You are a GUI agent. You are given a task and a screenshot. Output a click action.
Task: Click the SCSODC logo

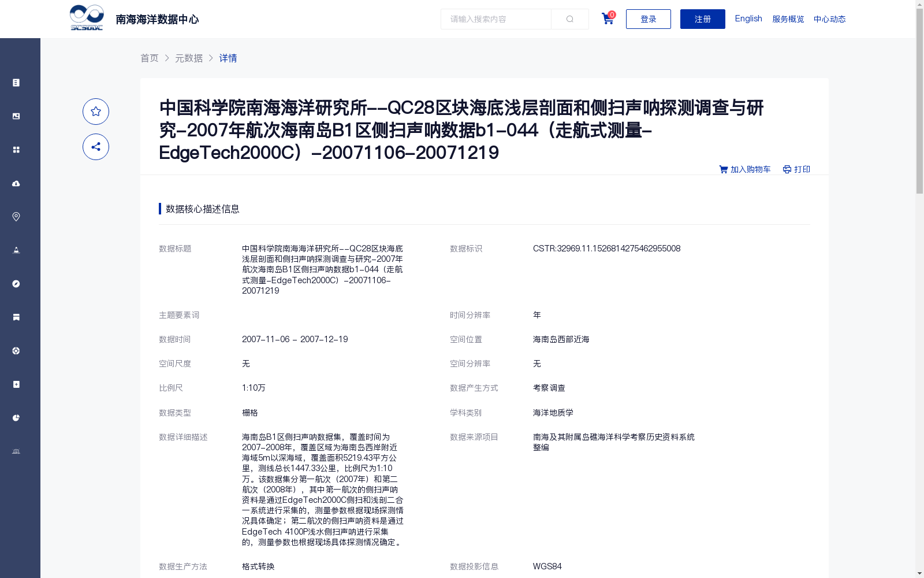[x=87, y=18]
